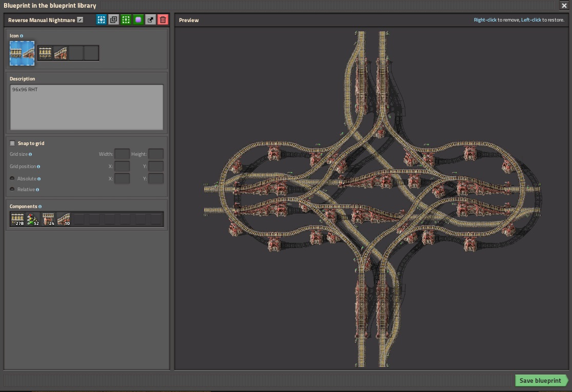This screenshot has width=572, height=392.
Task: Click the green button with purple square
Action: click(138, 20)
